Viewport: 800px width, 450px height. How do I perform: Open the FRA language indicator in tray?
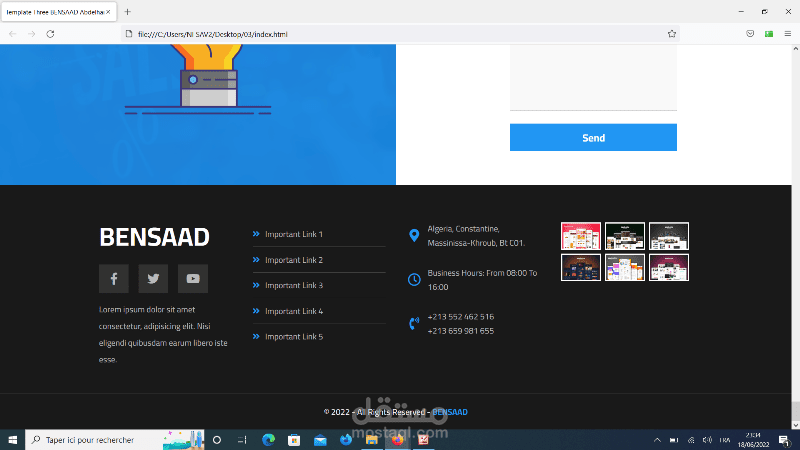click(x=724, y=440)
